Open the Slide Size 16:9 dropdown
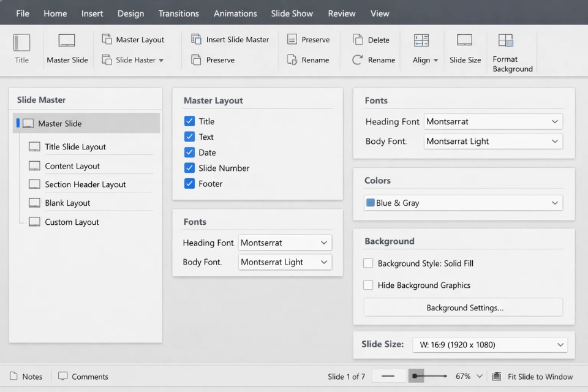 pyautogui.click(x=489, y=345)
